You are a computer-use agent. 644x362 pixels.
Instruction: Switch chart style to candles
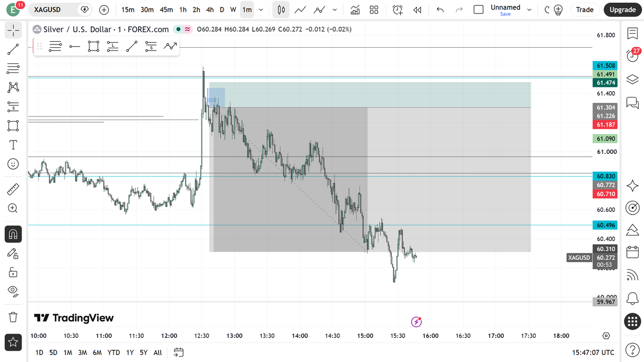pos(280,10)
